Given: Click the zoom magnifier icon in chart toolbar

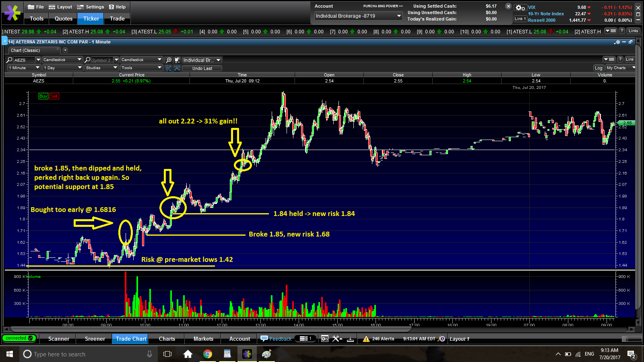Looking at the screenshot, I should [169, 60].
